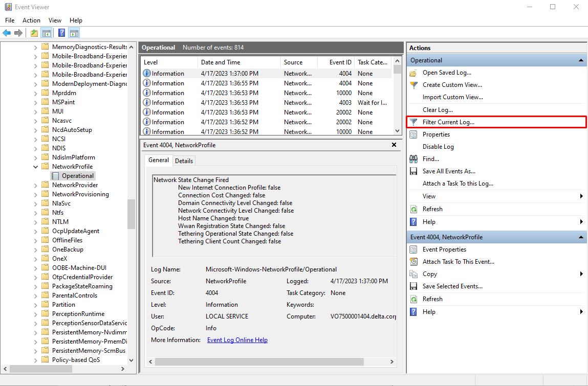This screenshot has width=588, height=386.
Task: Collapse the Event 4004 actions section
Action: (x=581, y=237)
